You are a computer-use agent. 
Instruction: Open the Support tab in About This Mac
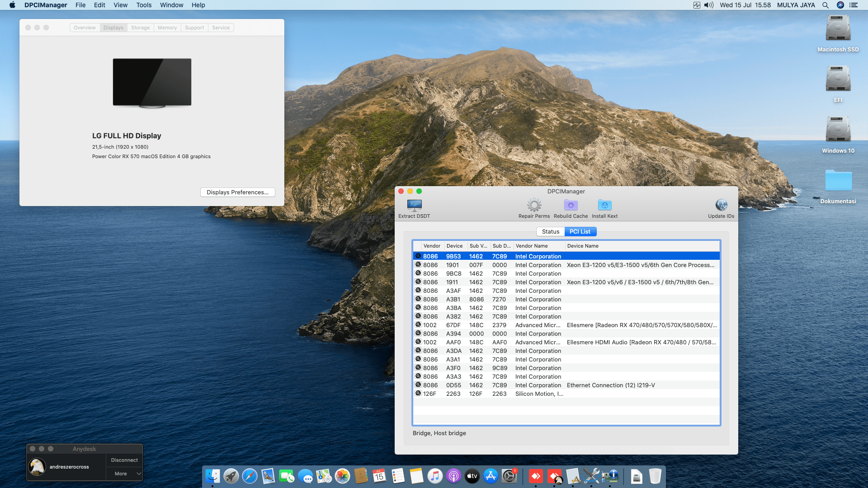(194, 28)
